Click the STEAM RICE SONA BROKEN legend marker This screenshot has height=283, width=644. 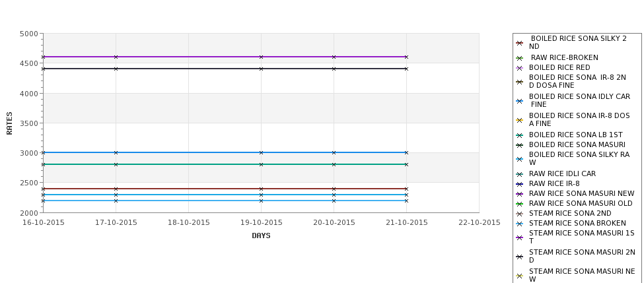pos(520,224)
